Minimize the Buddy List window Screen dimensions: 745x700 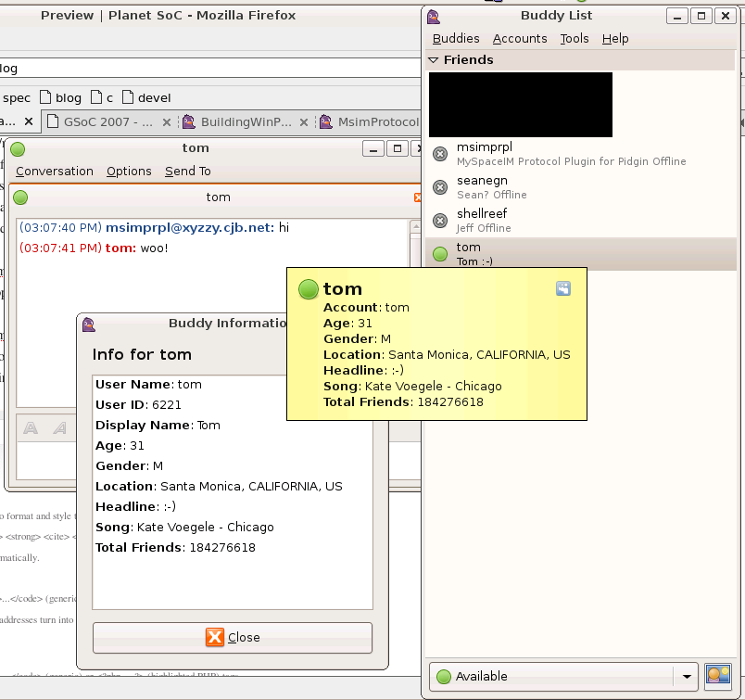pyautogui.click(x=677, y=16)
